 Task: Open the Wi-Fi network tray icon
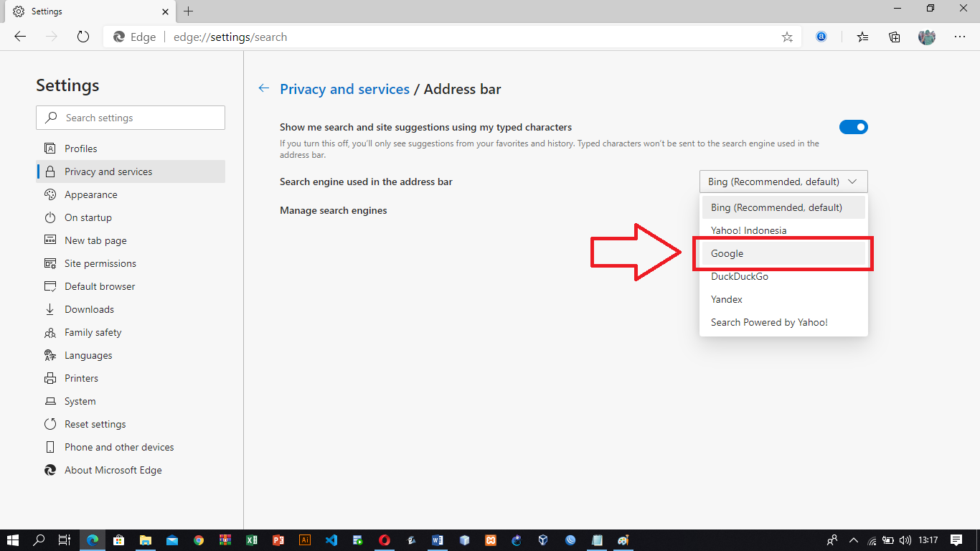[872, 540]
